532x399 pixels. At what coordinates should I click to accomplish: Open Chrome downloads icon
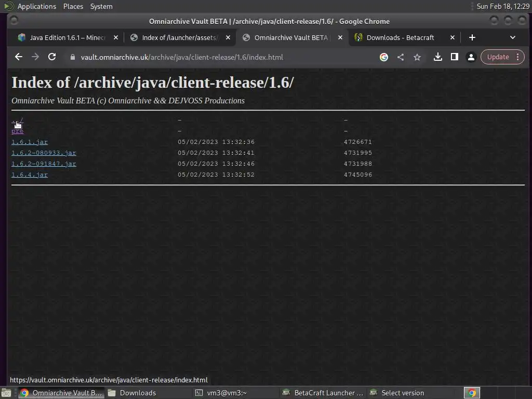(437, 57)
